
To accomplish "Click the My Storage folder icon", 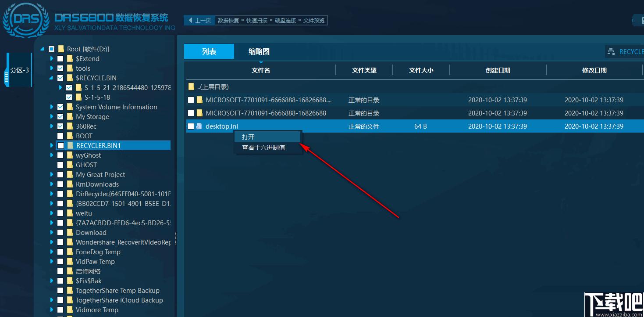I will point(70,117).
